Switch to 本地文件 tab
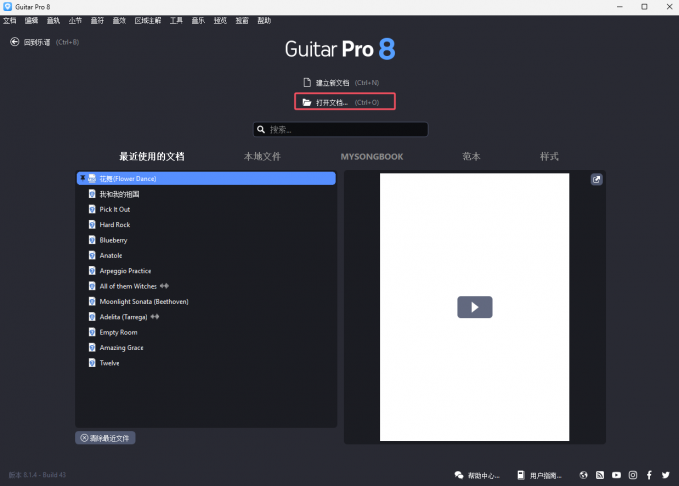The image size is (679, 486). [262, 156]
